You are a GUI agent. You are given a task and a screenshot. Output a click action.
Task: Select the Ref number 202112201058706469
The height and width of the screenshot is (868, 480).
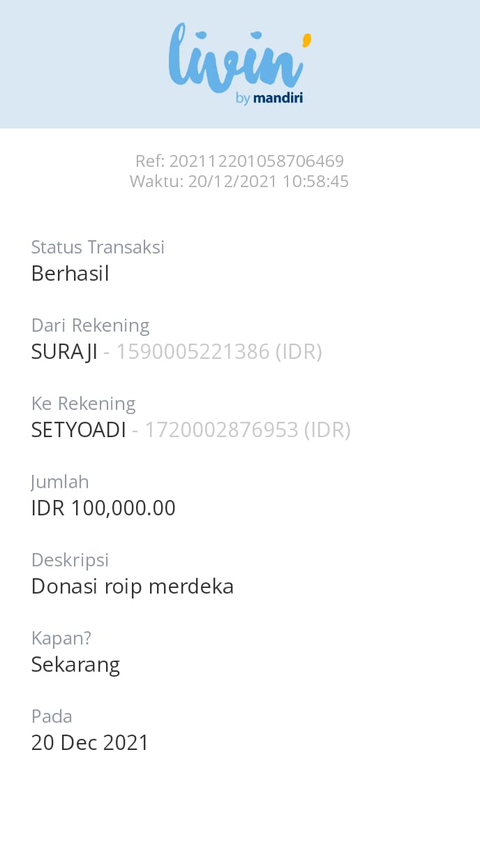tap(256, 161)
